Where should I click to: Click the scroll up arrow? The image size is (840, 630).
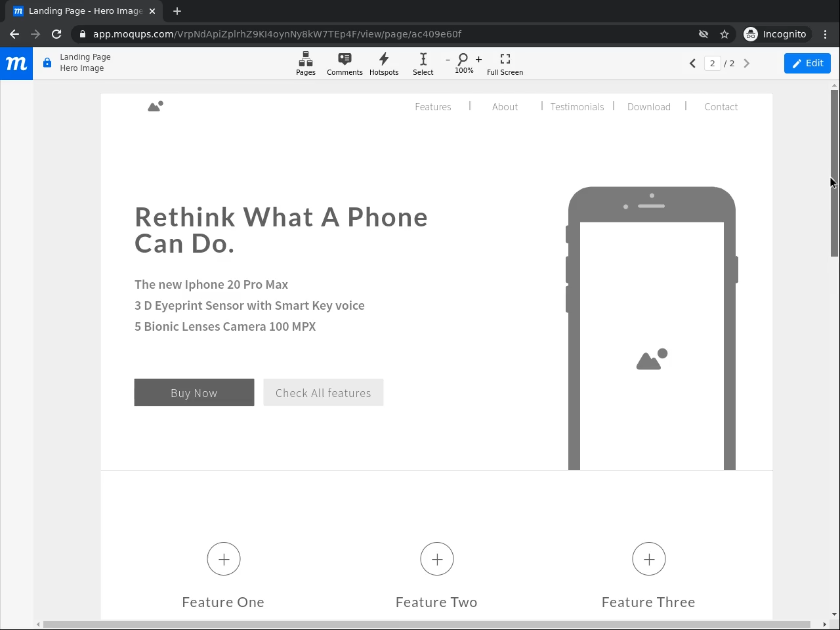[x=834, y=85]
